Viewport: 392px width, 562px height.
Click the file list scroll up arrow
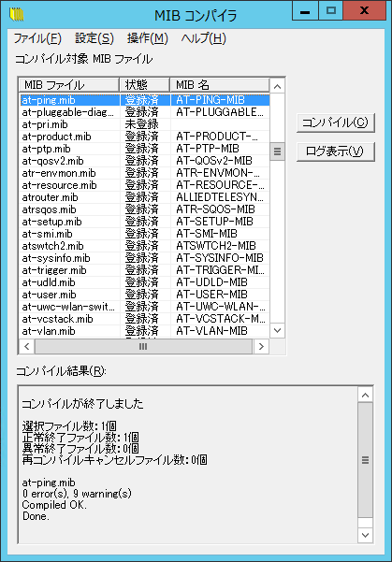click(277, 86)
